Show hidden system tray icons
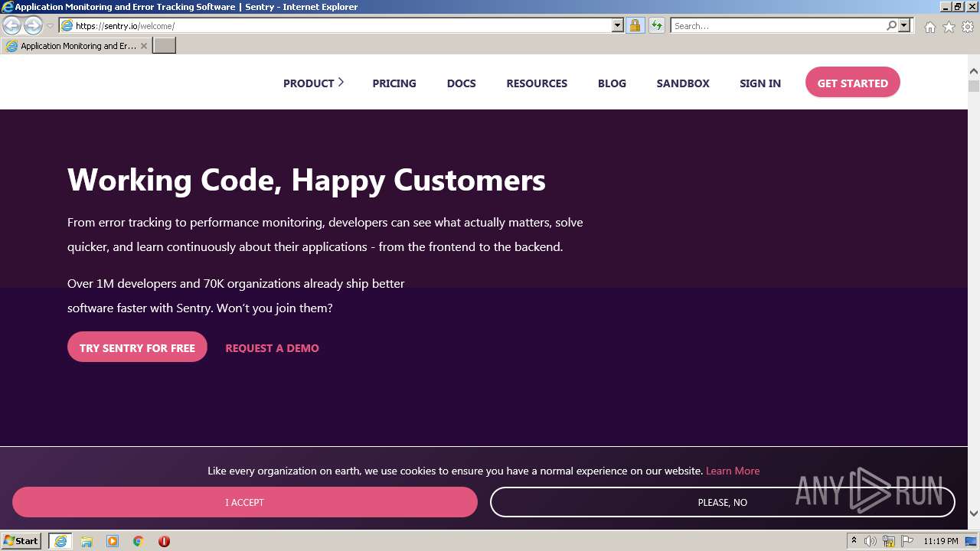Viewport: 980px width, 551px height. 854,541
